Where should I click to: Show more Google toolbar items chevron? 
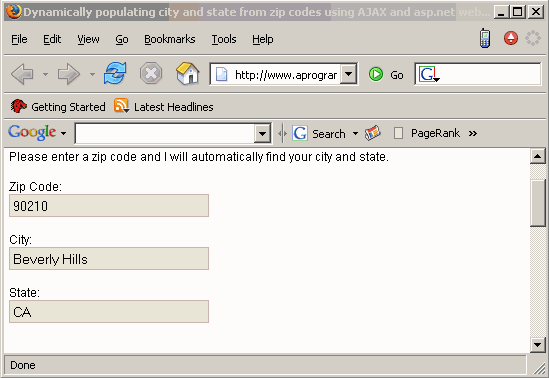tap(473, 133)
